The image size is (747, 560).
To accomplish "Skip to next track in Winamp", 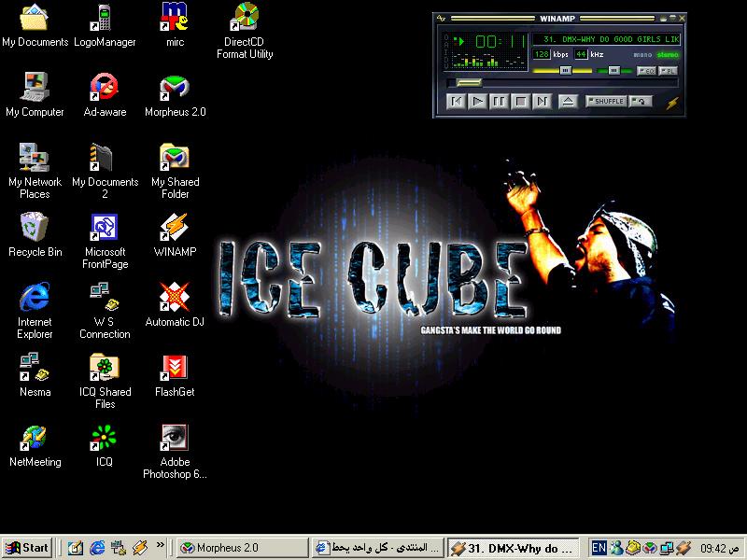I will 543,101.
